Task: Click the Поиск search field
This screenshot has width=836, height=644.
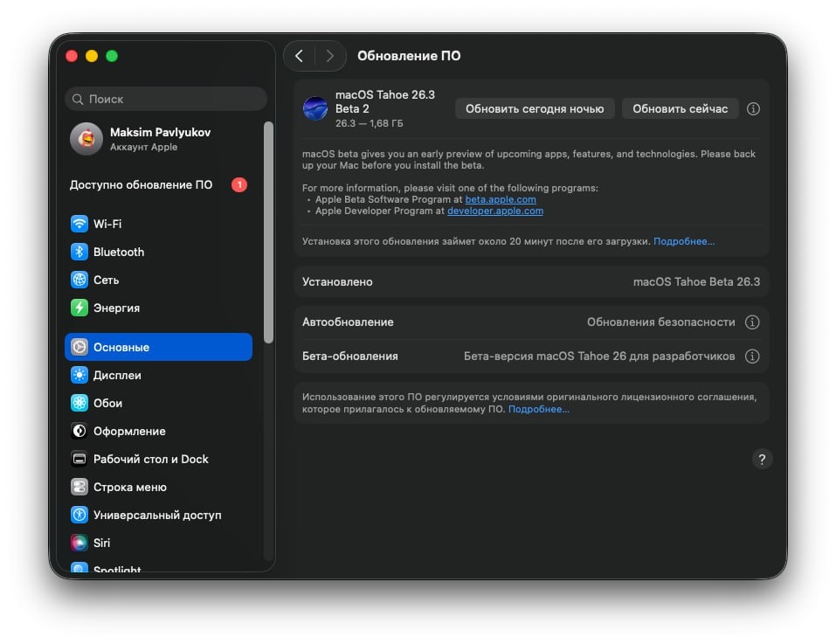Action: tap(166, 99)
